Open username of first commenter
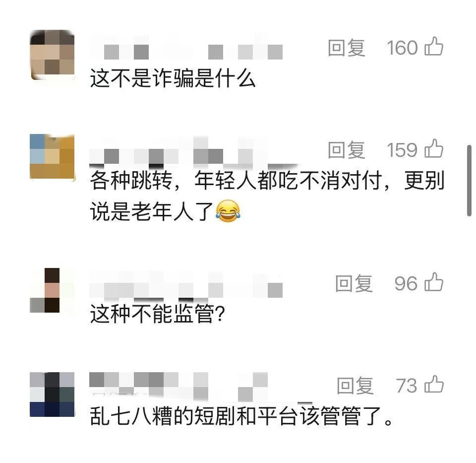Screen dimensions: 476x463 (x=186, y=49)
